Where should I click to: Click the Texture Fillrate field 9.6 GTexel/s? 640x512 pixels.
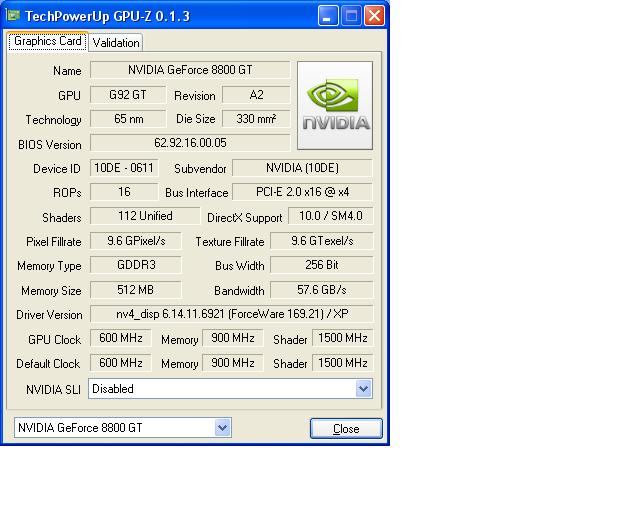[x=322, y=241]
